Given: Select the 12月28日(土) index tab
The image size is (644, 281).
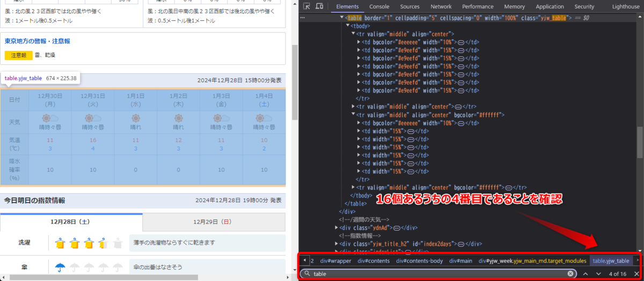Looking at the screenshot, I should (71, 221).
